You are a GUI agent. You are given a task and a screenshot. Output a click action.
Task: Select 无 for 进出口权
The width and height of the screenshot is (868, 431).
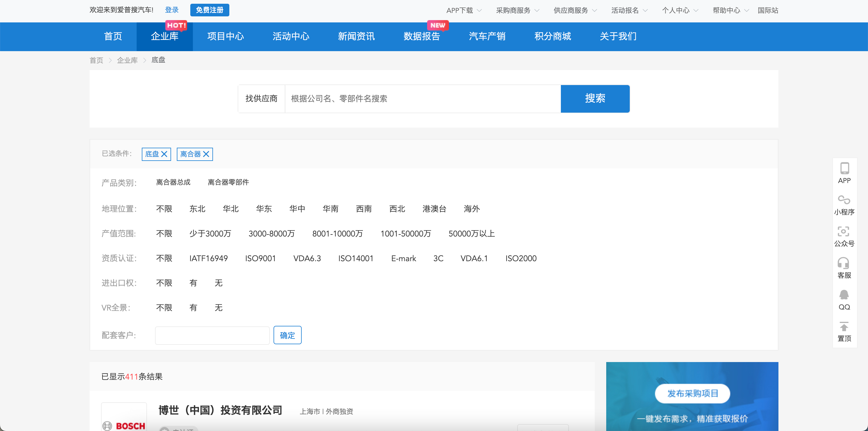coord(218,283)
